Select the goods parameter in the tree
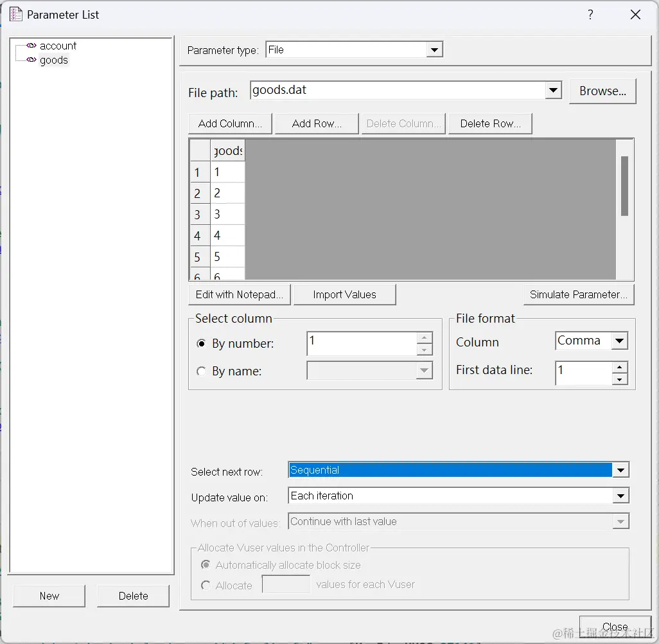Image resolution: width=659 pixels, height=644 pixels. [53, 60]
